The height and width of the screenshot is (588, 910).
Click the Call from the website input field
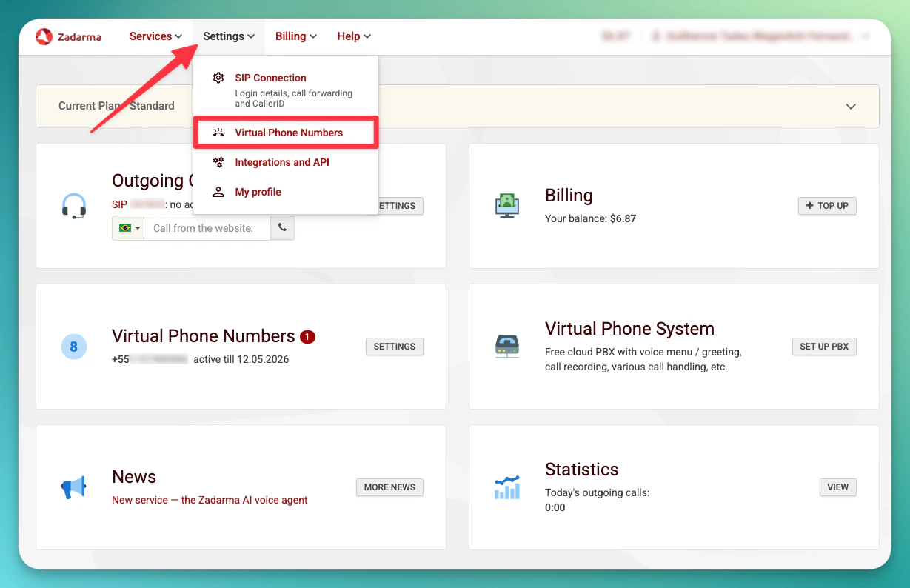[x=207, y=228]
